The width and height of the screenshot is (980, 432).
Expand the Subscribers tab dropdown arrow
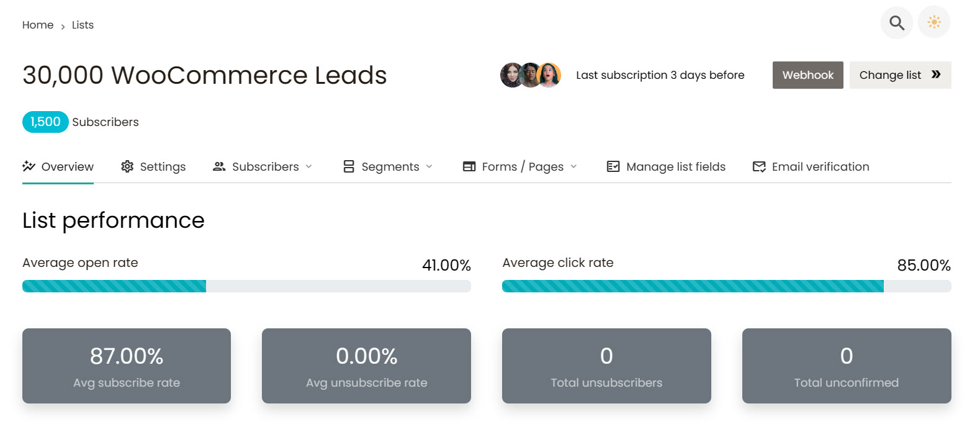tap(309, 166)
